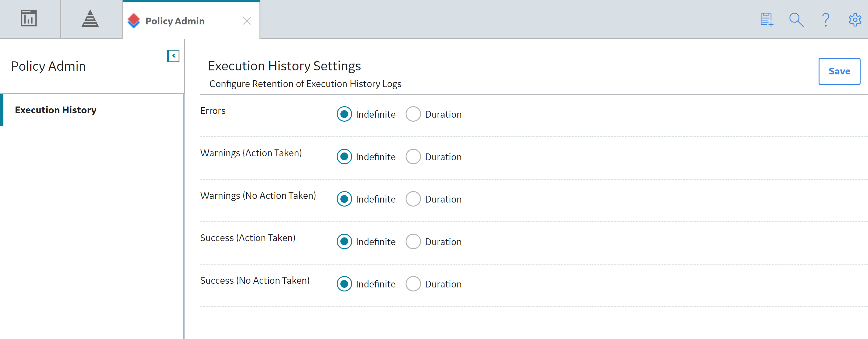This screenshot has height=339, width=868.
Task: Click the Policy Admin sidebar title
Action: tap(48, 66)
